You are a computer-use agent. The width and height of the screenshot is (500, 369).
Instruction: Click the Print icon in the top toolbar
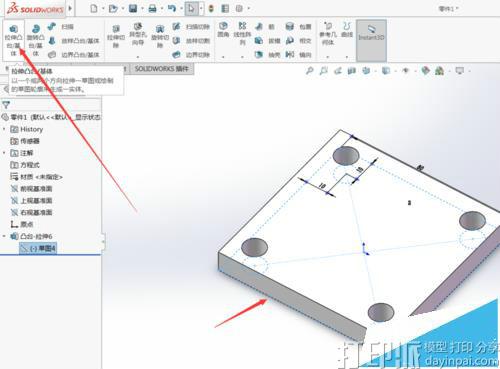point(152,8)
